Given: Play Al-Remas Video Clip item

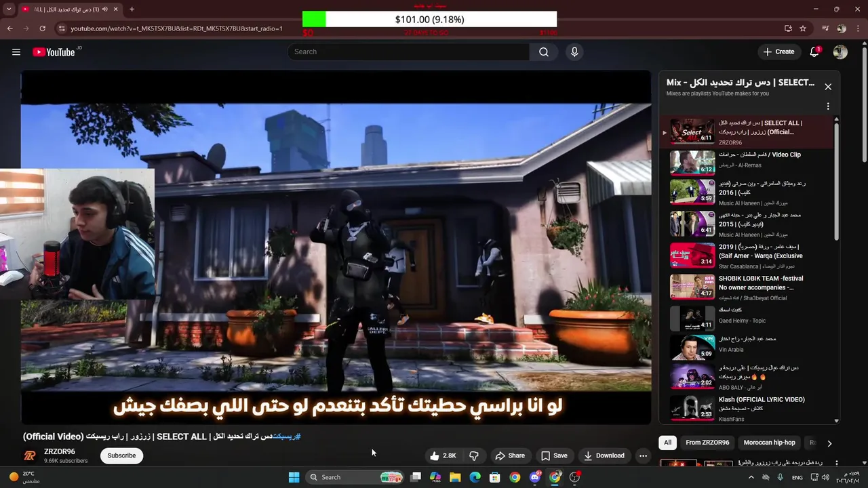Looking at the screenshot, I should 746,162.
